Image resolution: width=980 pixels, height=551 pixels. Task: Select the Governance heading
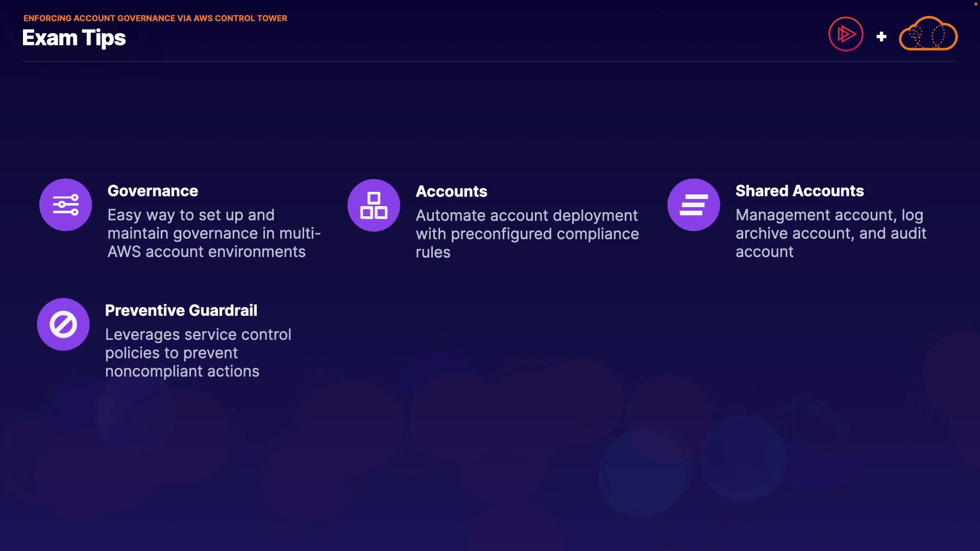[x=153, y=191]
